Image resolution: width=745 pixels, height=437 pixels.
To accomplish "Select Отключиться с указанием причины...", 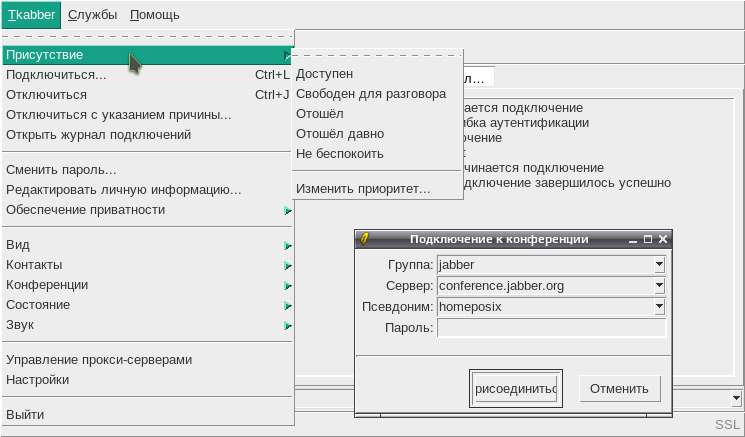I will [148, 115].
